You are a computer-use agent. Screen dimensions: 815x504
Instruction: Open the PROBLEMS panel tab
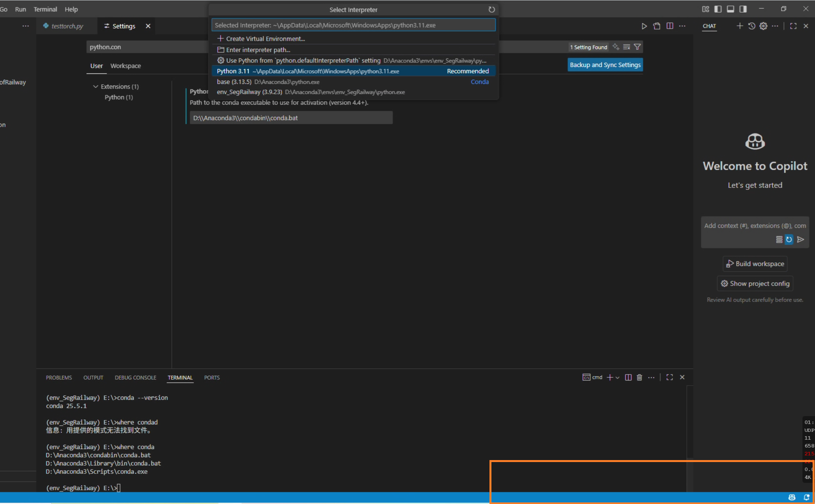[59, 378]
